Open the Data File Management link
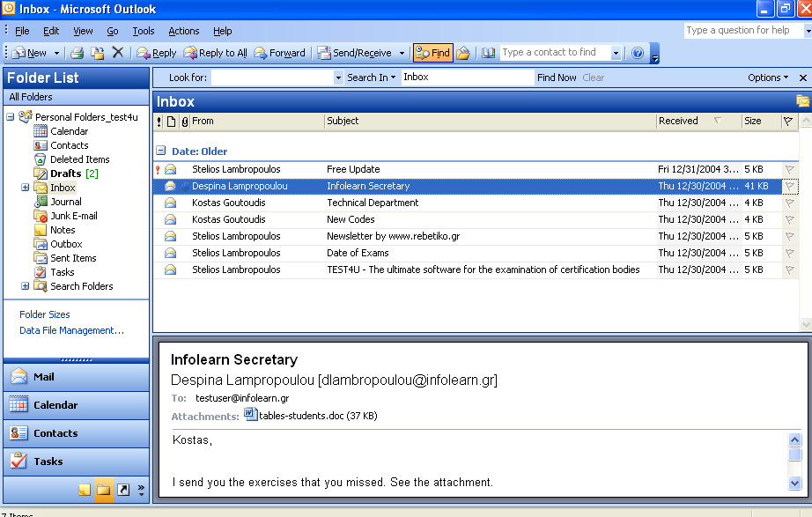Screen dimensions: 812x517 (71, 330)
